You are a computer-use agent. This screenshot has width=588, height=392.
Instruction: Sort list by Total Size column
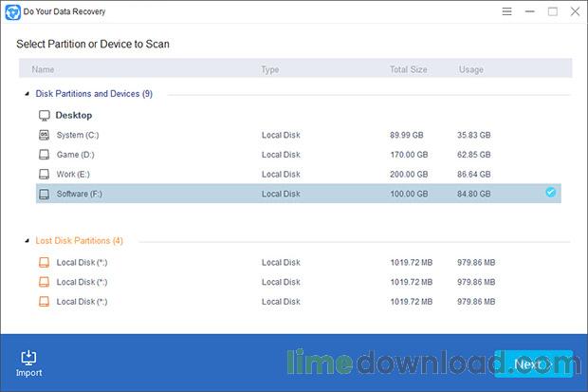[411, 69]
